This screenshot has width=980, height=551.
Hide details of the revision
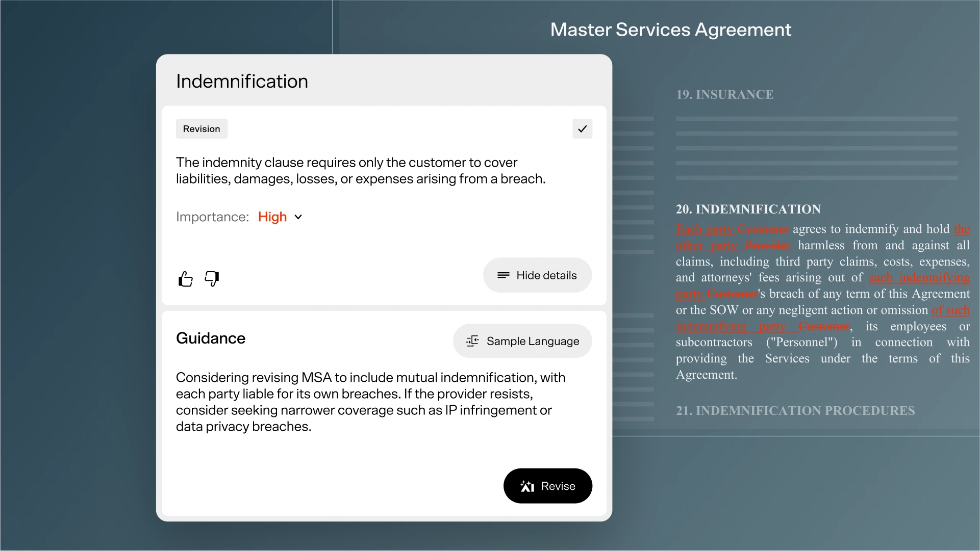(537, 275)
